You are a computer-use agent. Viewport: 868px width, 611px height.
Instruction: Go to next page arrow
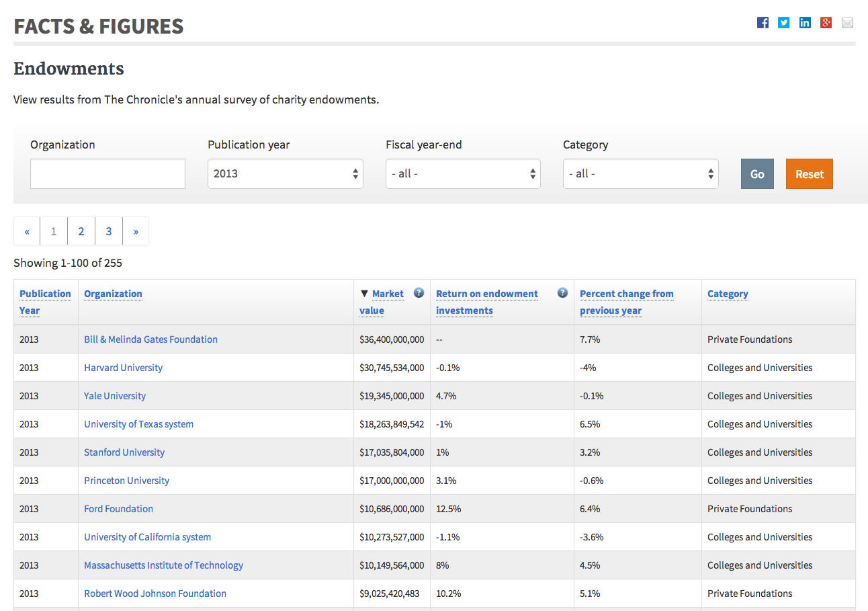[136, 231]
